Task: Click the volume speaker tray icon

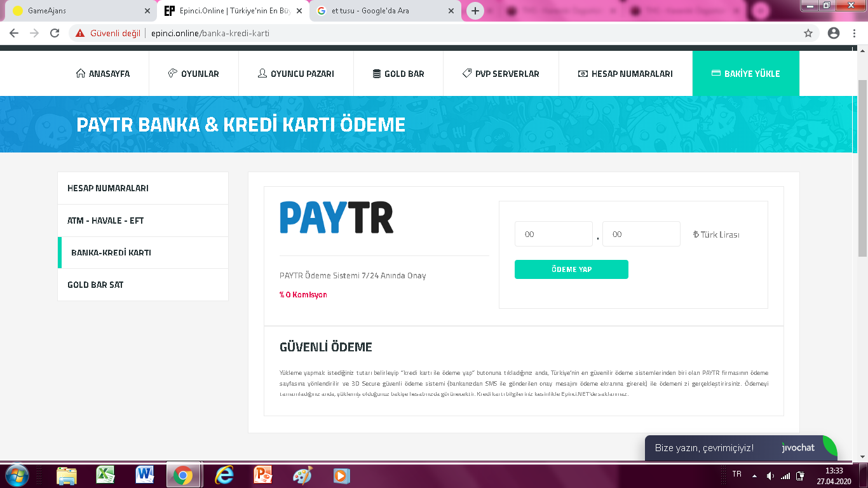Action: (x=770, y=475)
